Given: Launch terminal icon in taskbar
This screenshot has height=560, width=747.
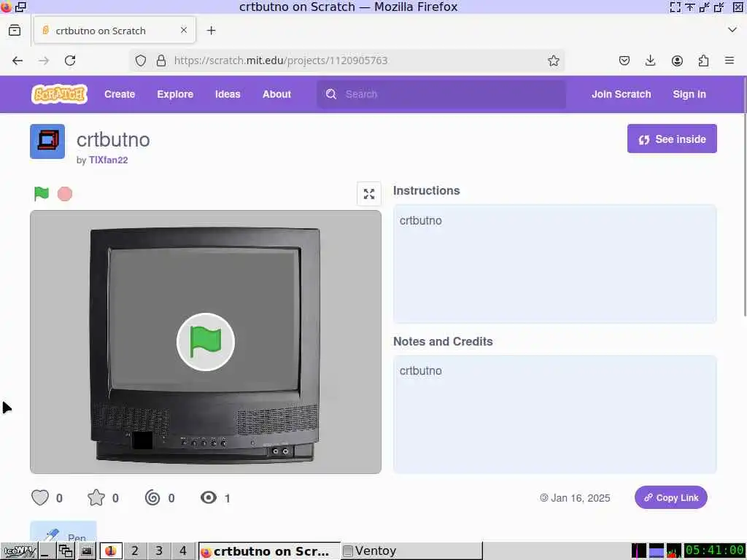Looking at the screenshot, I should pyautogui.click(x=87, y=551).
